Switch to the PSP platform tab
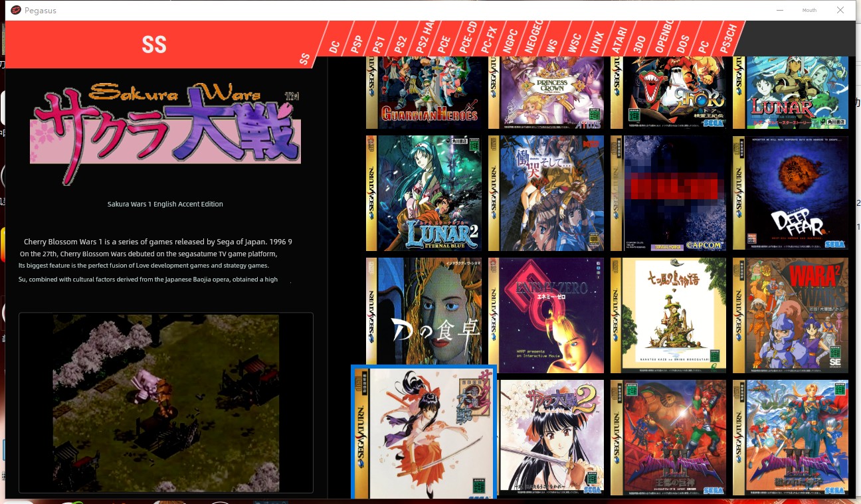This screenshot has height=504, width=861. [x=357, y=44]
